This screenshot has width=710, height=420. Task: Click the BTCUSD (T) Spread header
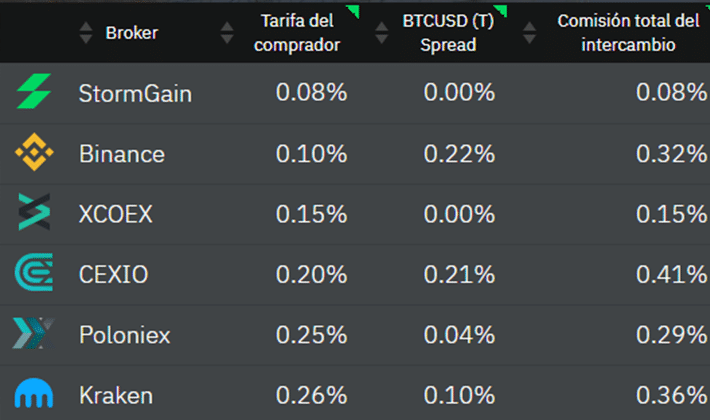pyautogui.click(x=448, y=33)
